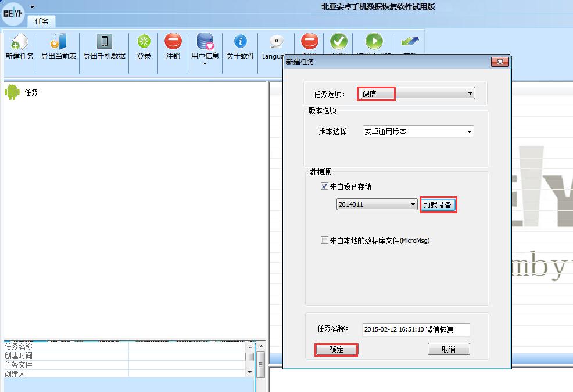Select the 创建时间 property row
Image resolution: width=573 pixels, height=392 pixels.
125,355
